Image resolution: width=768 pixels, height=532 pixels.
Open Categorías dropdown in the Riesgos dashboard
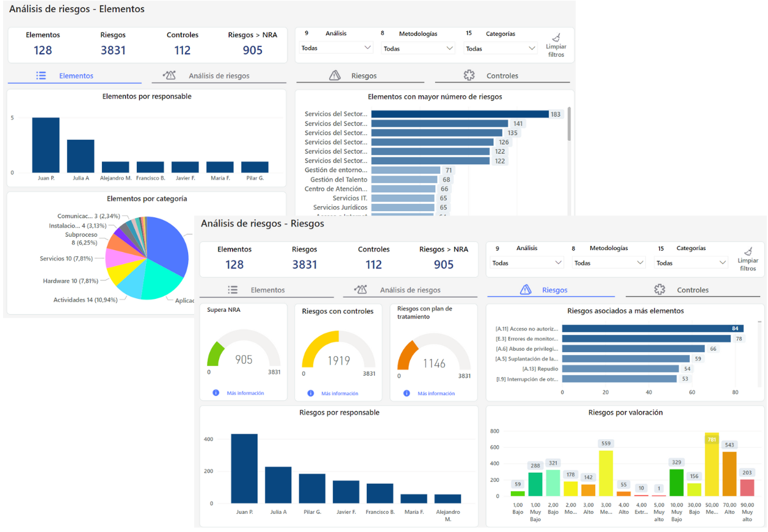pos(691,263)
